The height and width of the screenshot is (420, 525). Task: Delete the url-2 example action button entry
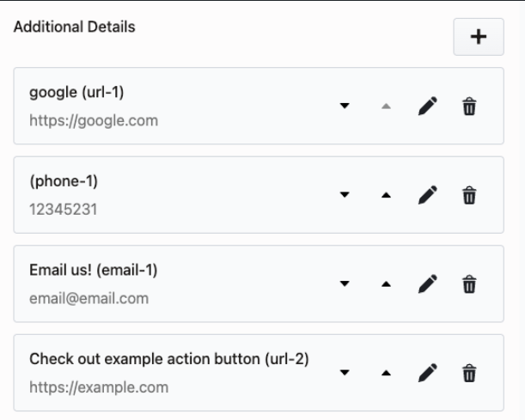pyautogui.click(x=469, y=373)
